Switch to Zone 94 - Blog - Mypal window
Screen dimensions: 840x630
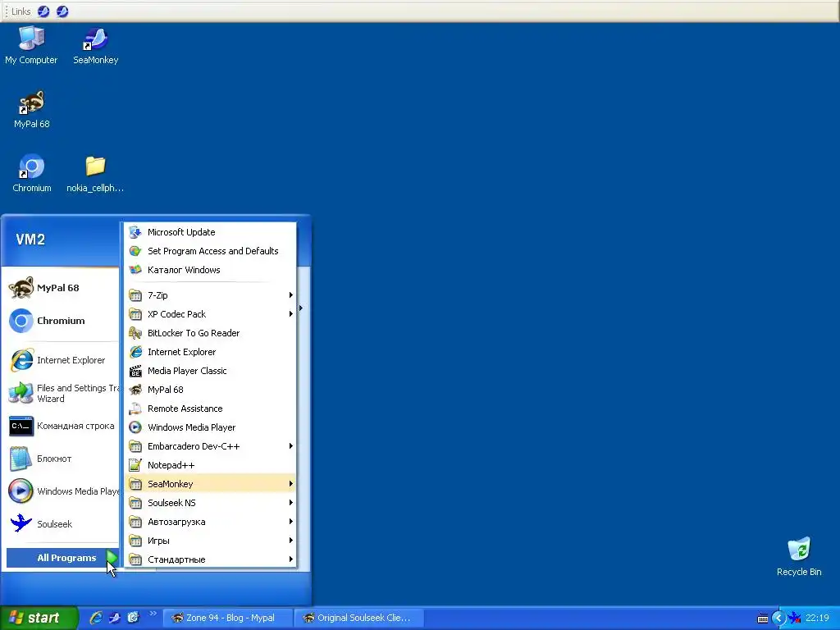click(x=228, y=618)
